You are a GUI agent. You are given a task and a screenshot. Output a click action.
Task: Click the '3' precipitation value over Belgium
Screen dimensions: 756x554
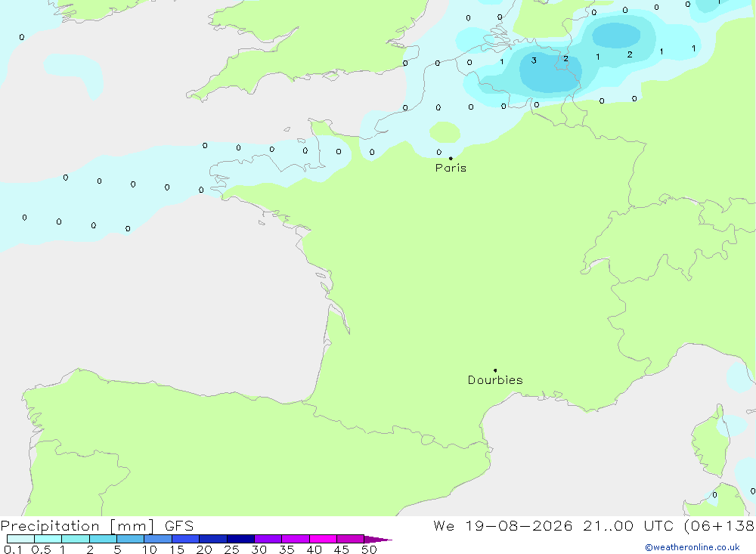tap(534, 60)
